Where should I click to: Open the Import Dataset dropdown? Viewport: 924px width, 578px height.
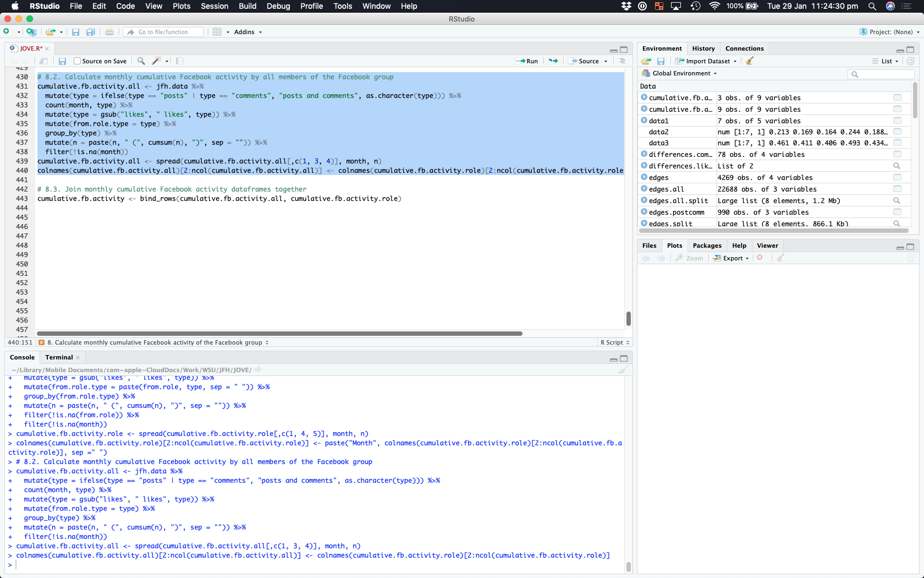click(706, 61)
